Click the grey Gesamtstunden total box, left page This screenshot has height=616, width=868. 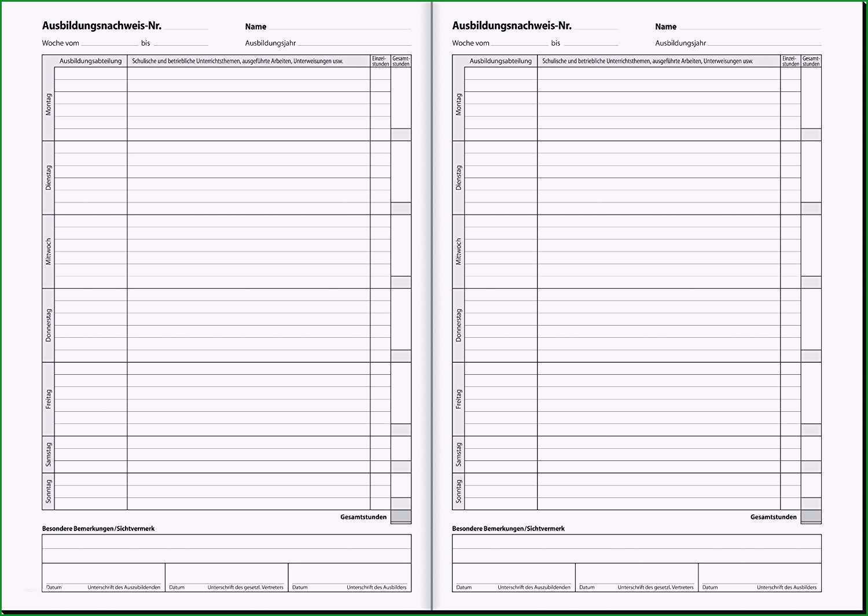(x=401, y=517)
